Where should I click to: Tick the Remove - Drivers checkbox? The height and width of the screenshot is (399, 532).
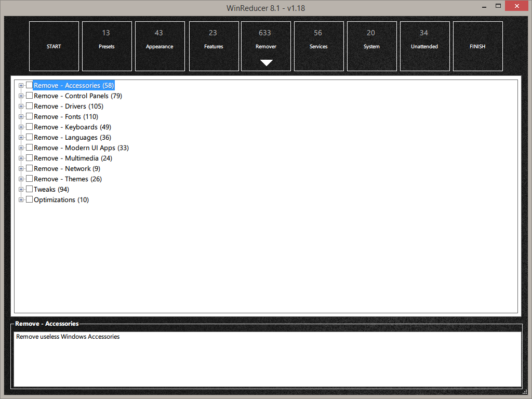[x=30, y=106]
